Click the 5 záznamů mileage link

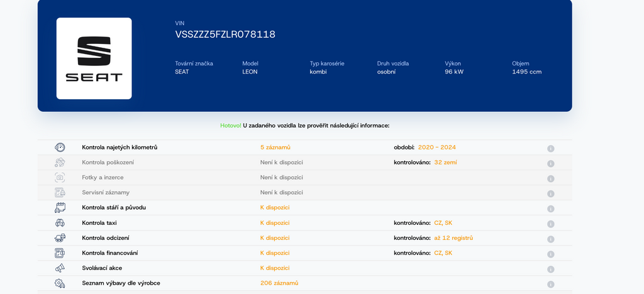pos(275,147)
